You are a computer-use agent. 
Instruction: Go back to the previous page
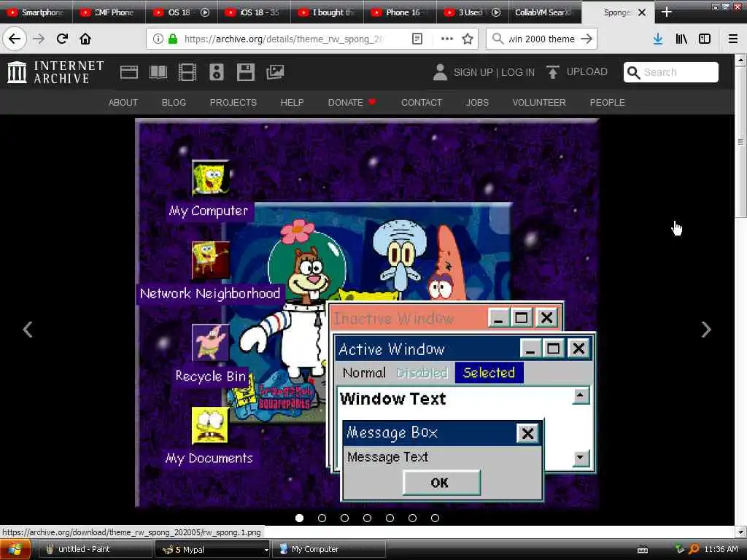tap(15, 39)
